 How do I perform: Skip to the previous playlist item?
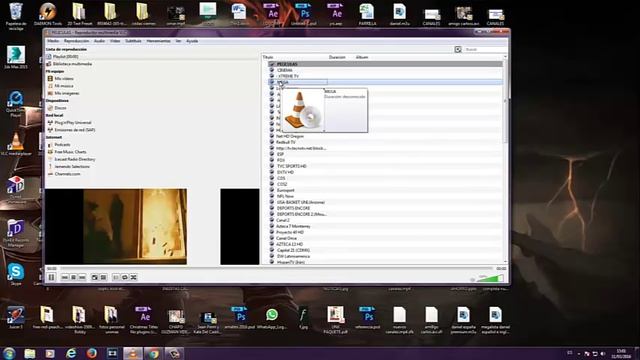point(64,278)
